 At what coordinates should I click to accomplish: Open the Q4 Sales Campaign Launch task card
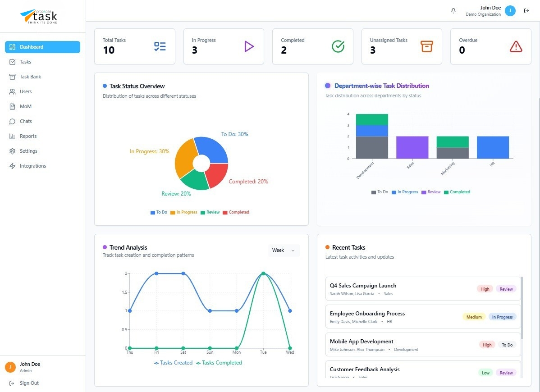[x=422, y=289]
